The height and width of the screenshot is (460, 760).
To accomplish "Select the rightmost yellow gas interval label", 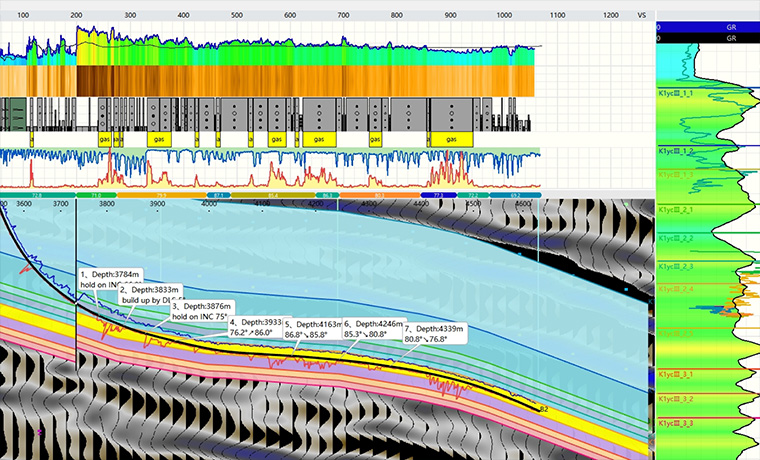I will [452, 140].
